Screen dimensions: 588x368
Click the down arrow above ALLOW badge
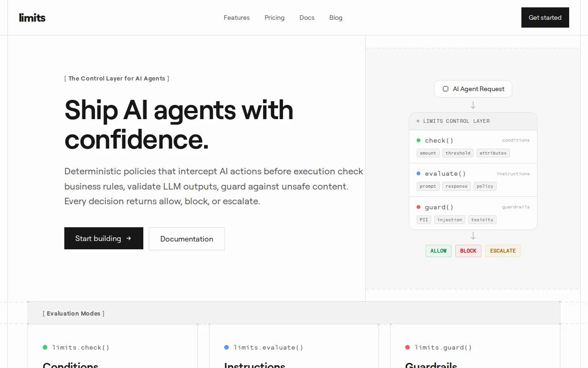pyautogui.click(x=473, y=236)
